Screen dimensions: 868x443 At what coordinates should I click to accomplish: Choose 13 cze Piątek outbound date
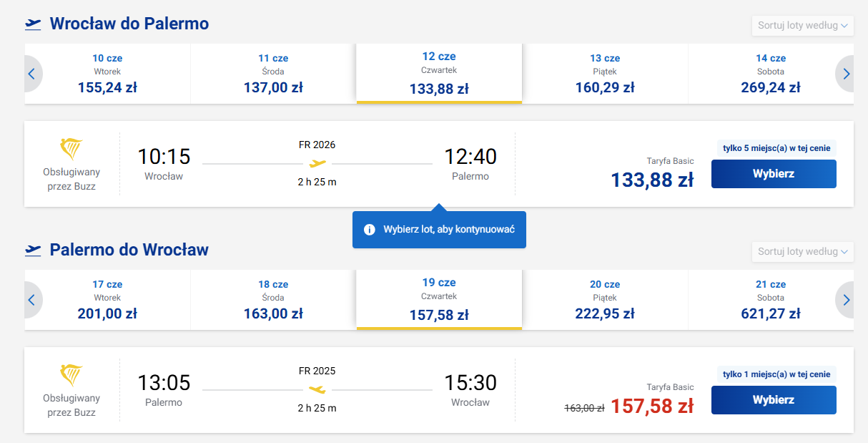(x=605, y=74)
